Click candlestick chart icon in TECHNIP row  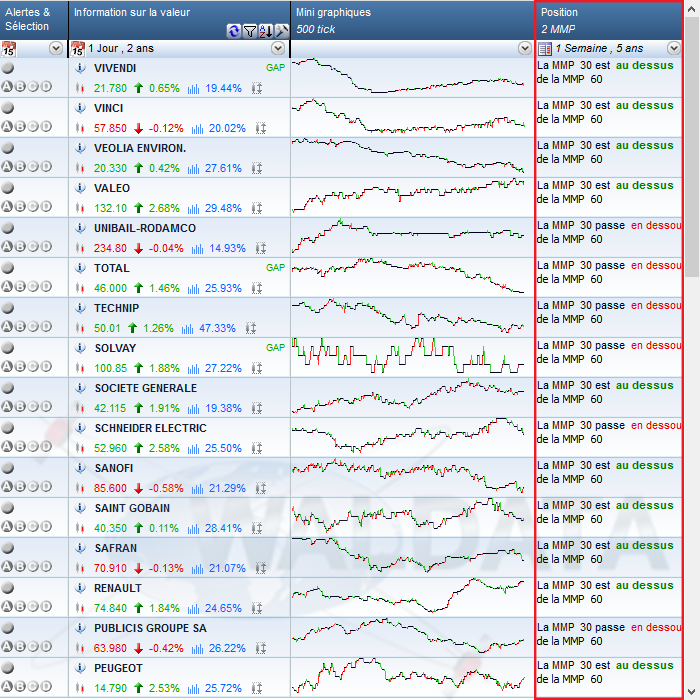tap(80, 328)
